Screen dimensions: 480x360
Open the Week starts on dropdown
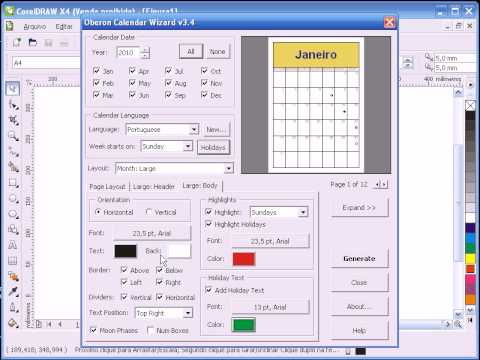click(x=188, y=146)
